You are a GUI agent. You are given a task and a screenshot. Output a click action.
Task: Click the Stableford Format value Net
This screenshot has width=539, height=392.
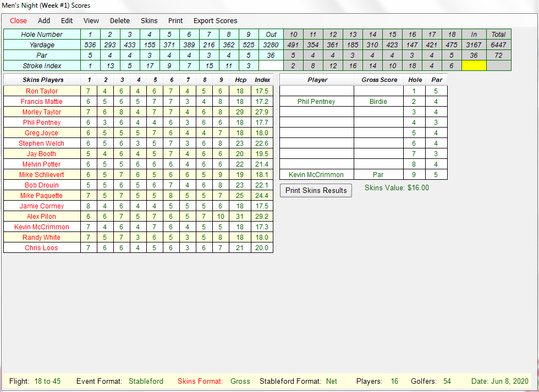coord(332,381)
